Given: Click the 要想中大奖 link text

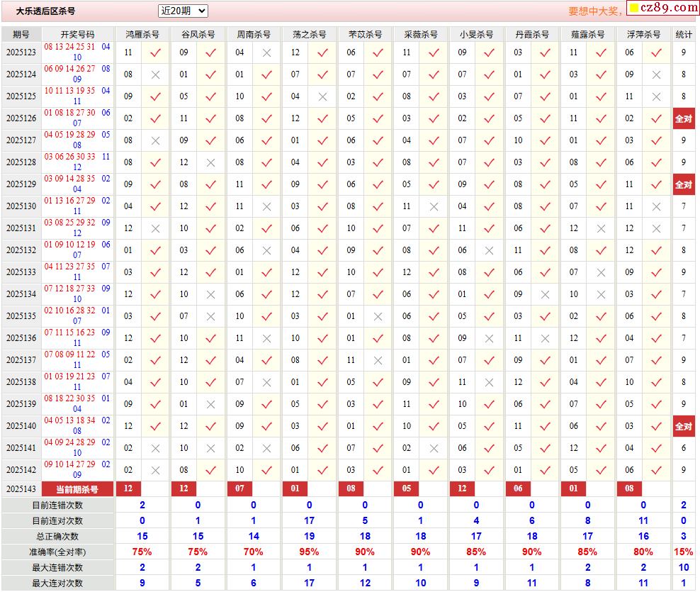Looking at the screenshot, I should pyautogui.click(x=594, y=11).
